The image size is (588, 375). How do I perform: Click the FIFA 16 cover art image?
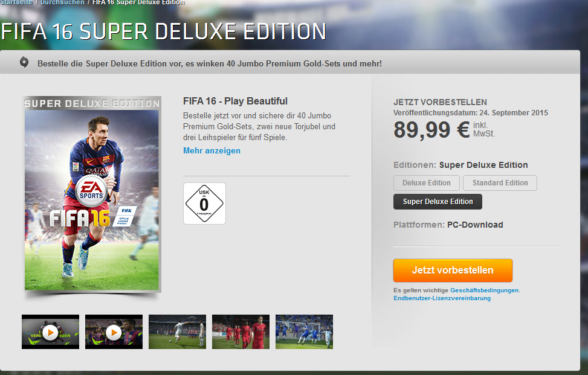coord(92,194)
